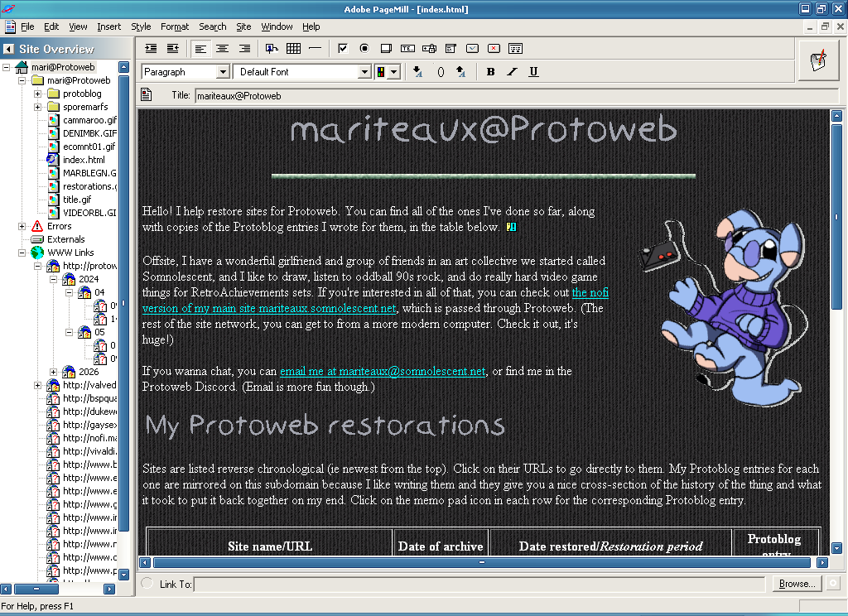Image resolution: width=848 pixels, height=616 pixels.
Task: Click the Browse button near Link To
Action: [x=794, y=583]
